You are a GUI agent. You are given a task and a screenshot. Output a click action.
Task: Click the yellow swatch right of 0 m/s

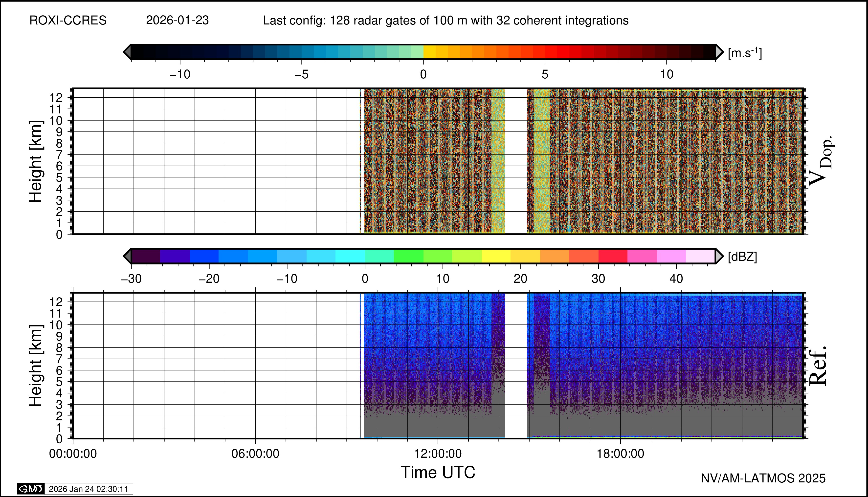[430, 52]
